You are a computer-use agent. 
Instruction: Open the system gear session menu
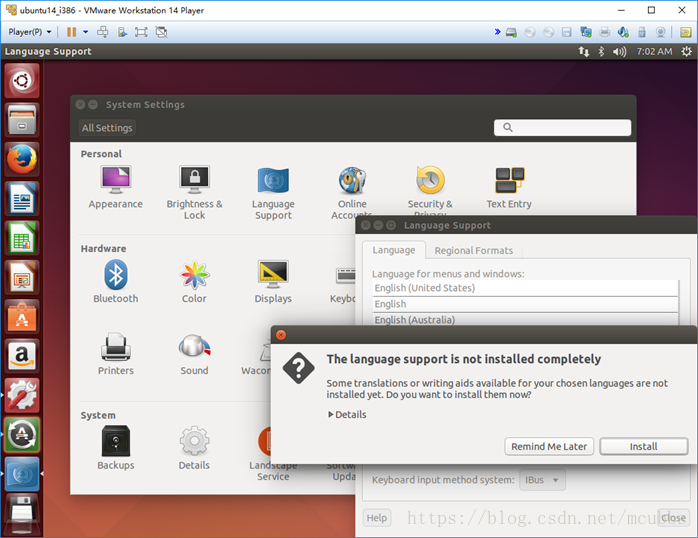(686, 52)
